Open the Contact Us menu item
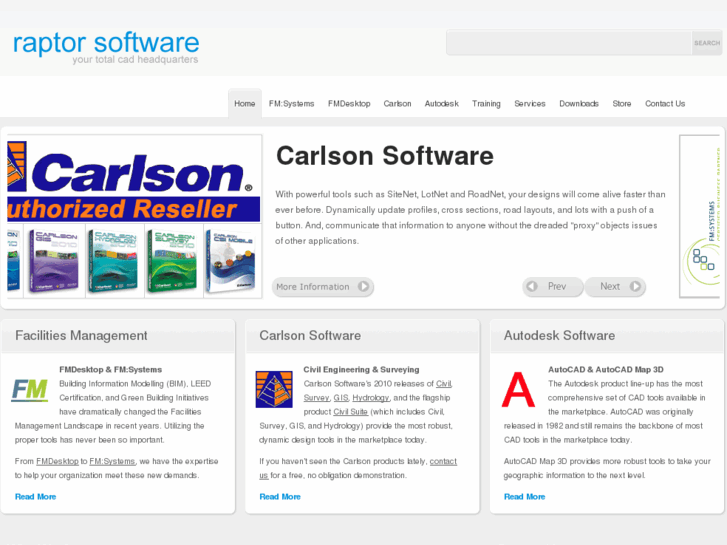Viewport: 727px width, 545px height. (x=665, y=103)
